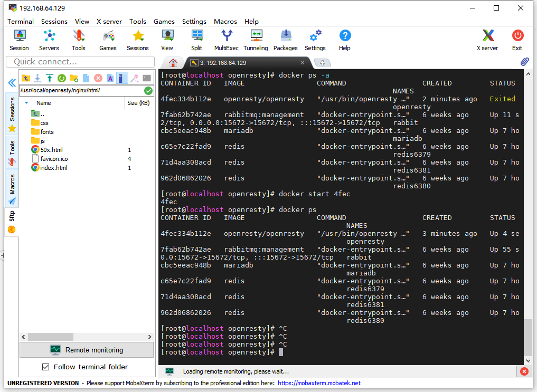Open the Macros menu

[x=225, y=22]
